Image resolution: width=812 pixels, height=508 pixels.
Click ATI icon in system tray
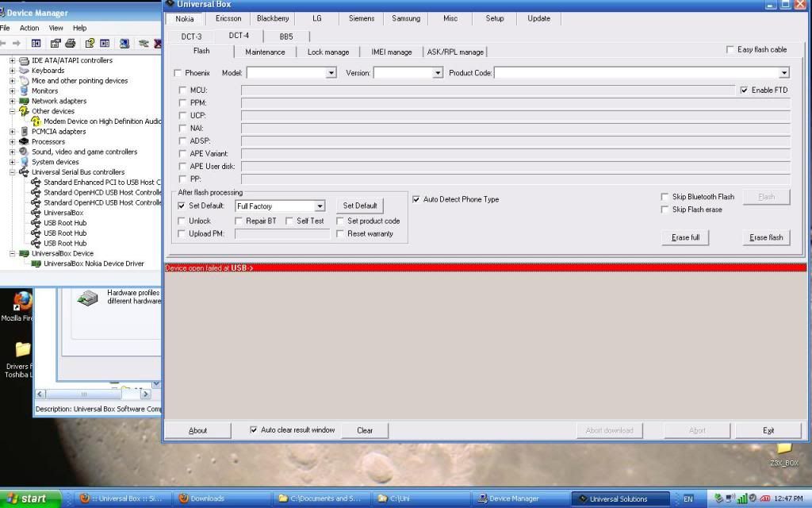[764, 498]
